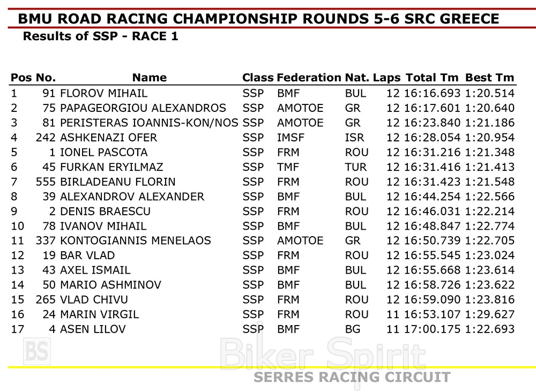Select the Total Tm column header
The height and width of the screenshot is (392, 536).
[432, 78]
